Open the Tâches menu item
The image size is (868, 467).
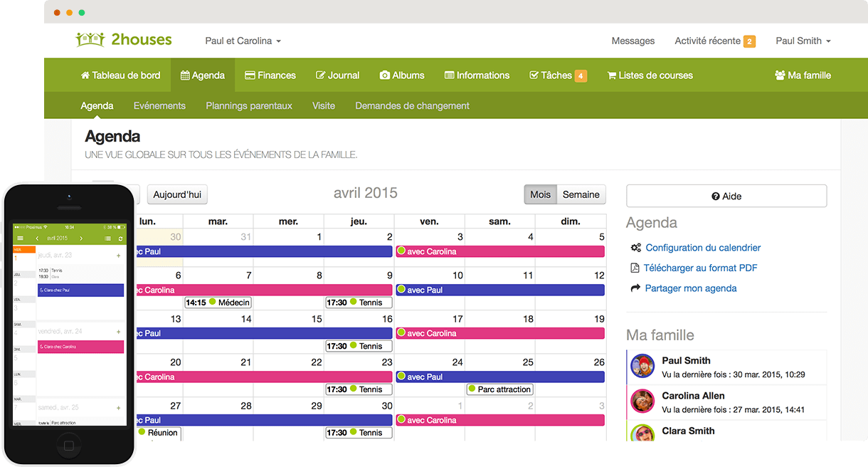[x=556, y=75]
